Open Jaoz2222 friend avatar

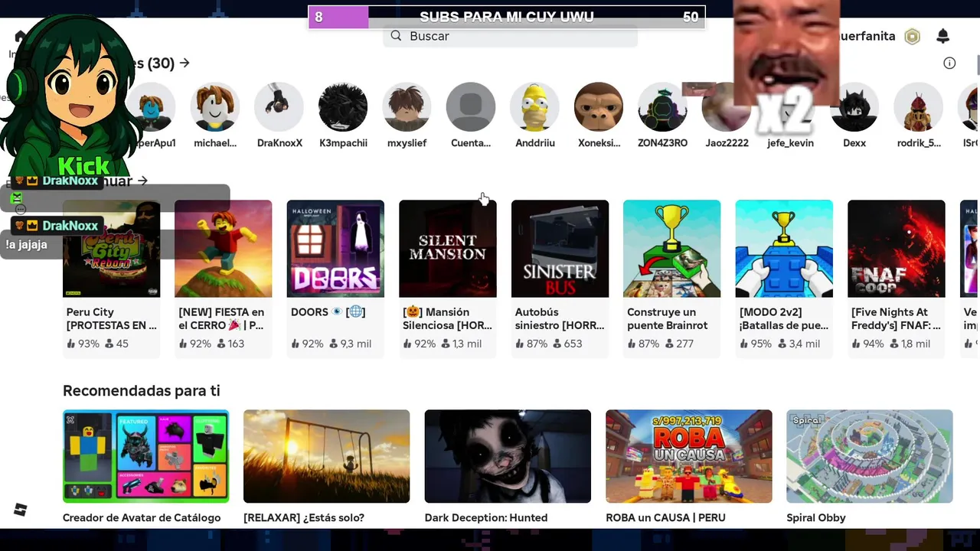click(726, 107)
